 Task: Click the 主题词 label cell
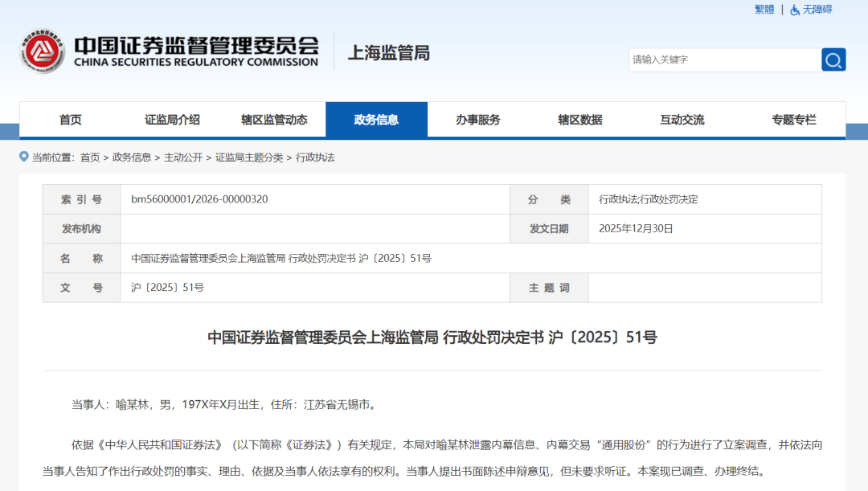coord(549,288)
